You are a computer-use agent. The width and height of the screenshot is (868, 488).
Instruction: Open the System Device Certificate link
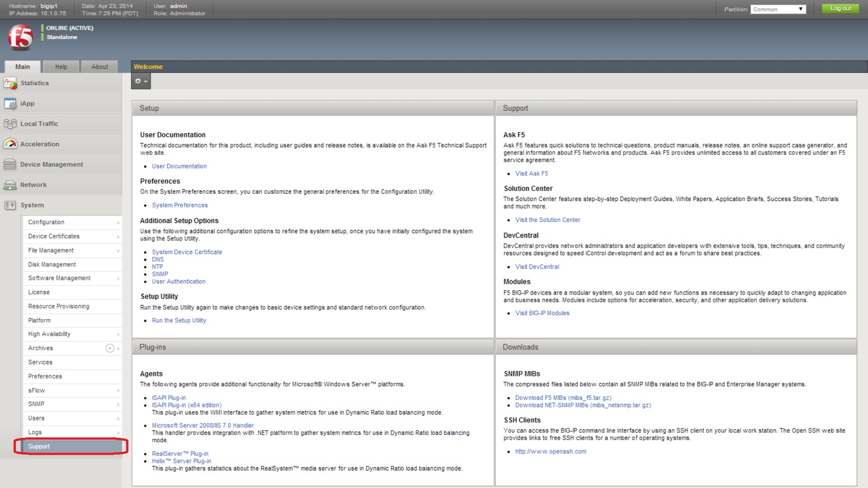click(x=187, y=252)
